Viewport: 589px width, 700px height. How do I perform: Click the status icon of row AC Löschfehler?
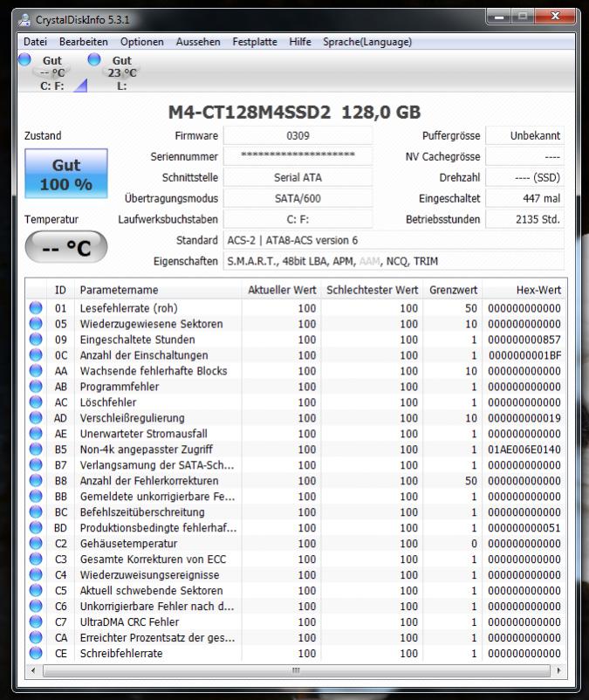tap(36, 401)
